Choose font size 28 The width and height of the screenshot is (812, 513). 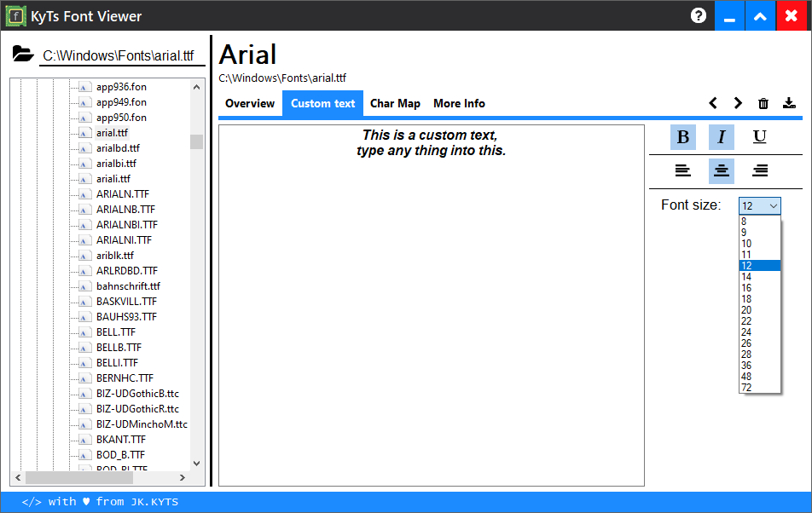pos(760,354)
